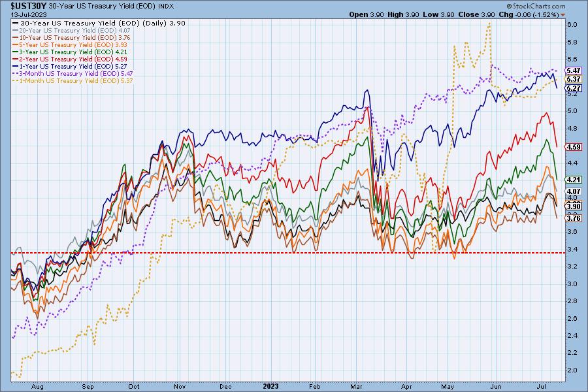Click the StockCharts.com copyright label
Image resolution: width=588 pixels, height=392 pixels.
(536, 6)
